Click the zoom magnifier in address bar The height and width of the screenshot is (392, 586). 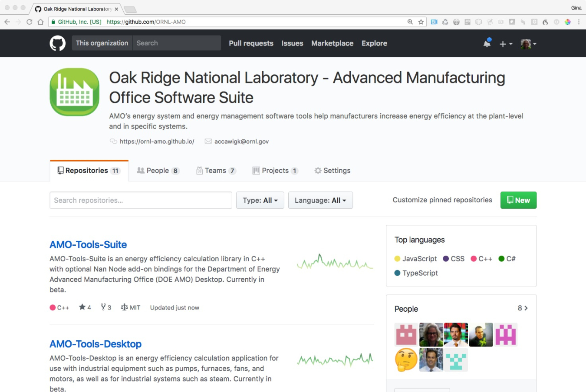410,22
